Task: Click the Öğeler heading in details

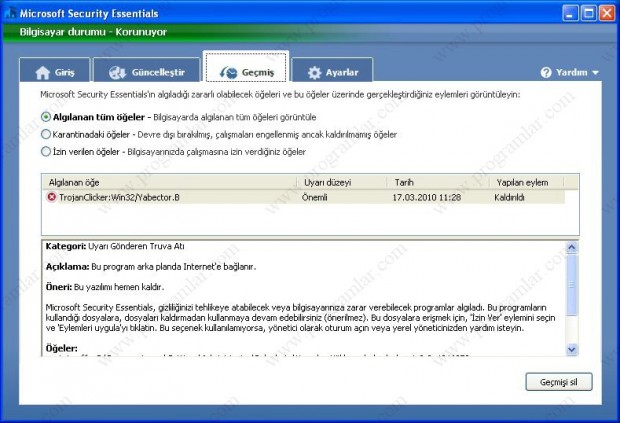Action: tap(61, 348)
